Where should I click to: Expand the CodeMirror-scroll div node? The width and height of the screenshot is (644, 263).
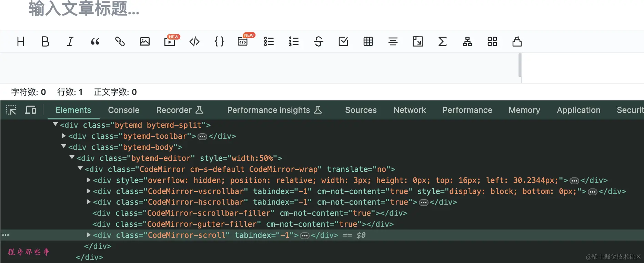tap(88, 235)
